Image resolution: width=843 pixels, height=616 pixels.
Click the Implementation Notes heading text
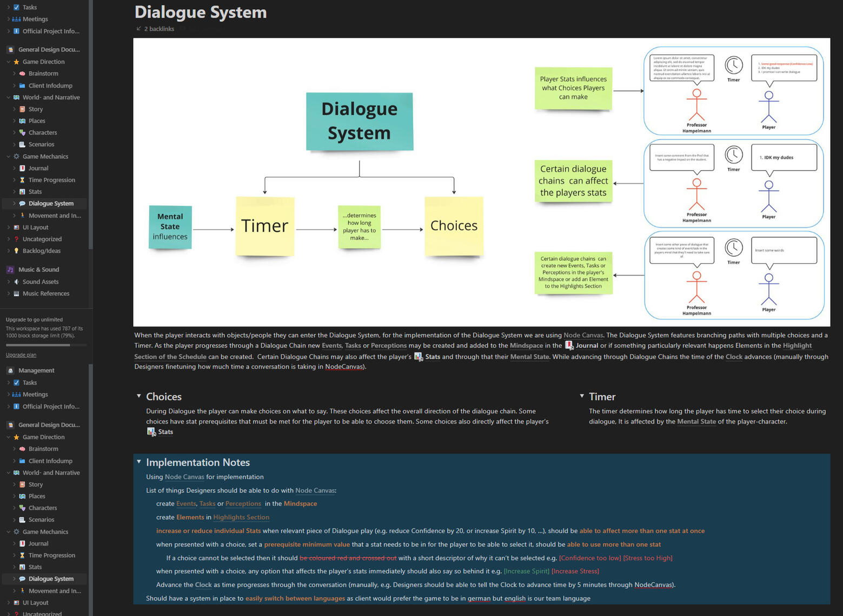[198, 463]
